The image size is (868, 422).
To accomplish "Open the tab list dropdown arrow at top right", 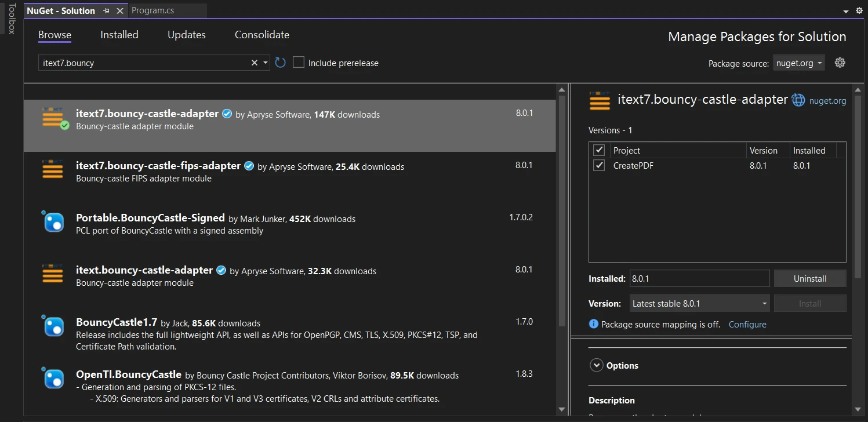I will (845, 11).
